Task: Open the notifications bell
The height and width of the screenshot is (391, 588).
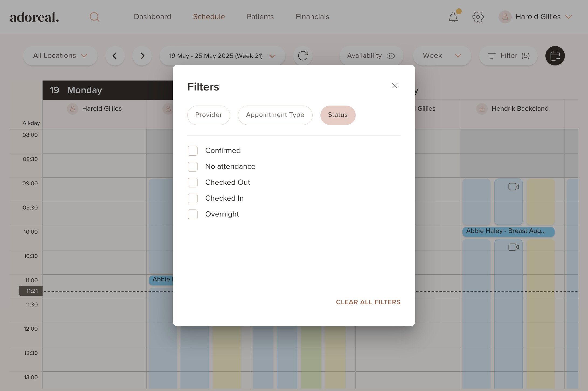Action: 453,17
